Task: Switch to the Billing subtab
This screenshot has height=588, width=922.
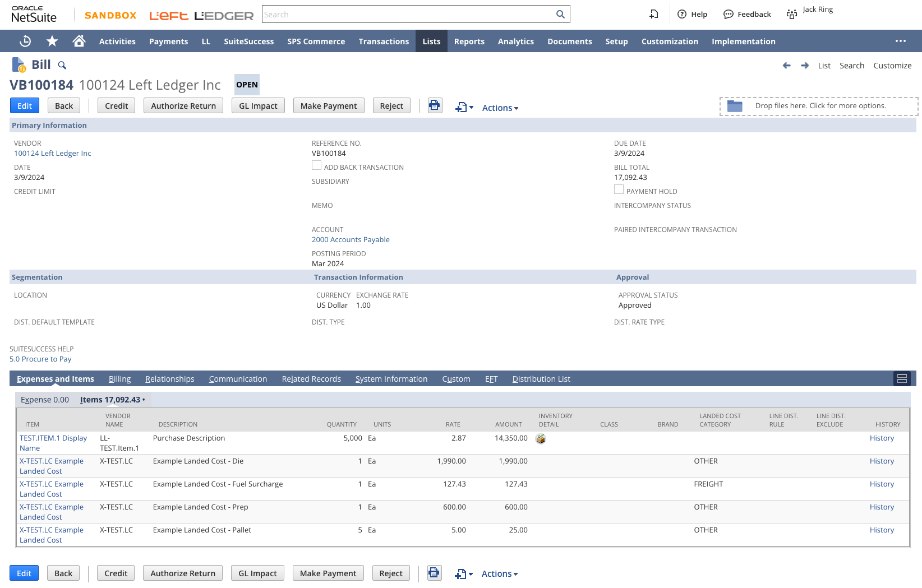Action: pos(119,379)
